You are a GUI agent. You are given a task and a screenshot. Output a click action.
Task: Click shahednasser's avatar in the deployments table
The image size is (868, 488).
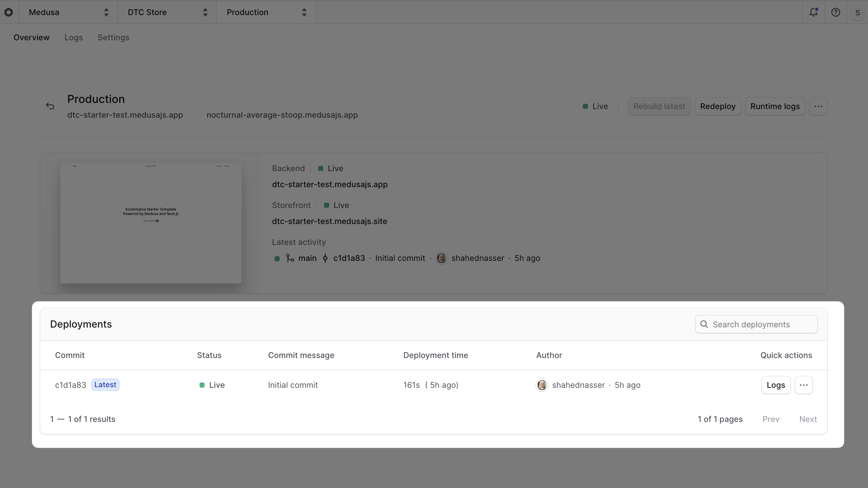point(542,385)
